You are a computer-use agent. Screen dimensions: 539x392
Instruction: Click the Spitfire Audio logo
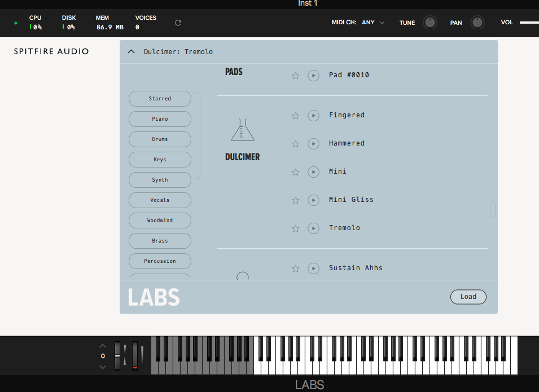[x=51, y=51]
